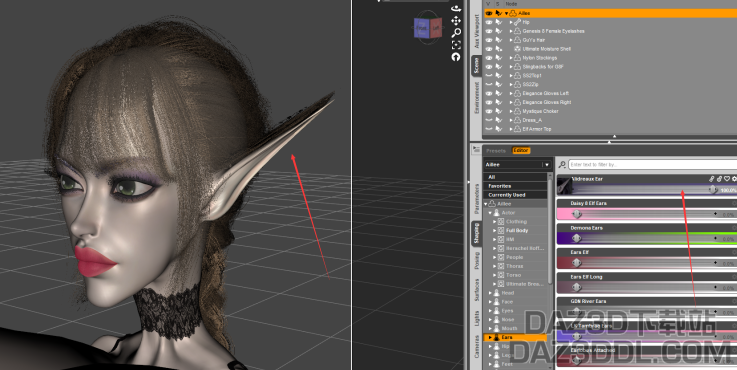Toggle selectability icon for Mystique Choker row

(499, 111)
